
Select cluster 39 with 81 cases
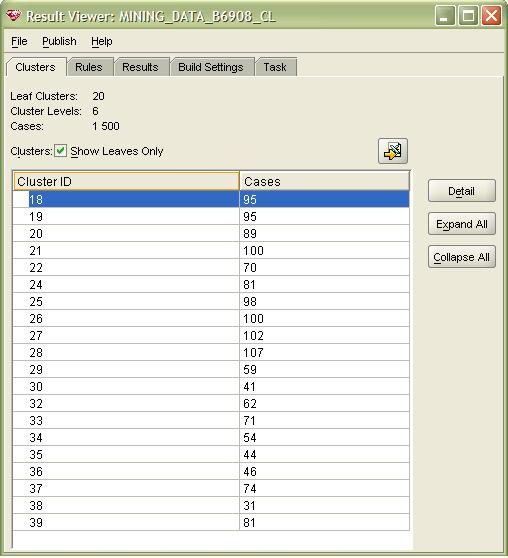tap(211, 522)
